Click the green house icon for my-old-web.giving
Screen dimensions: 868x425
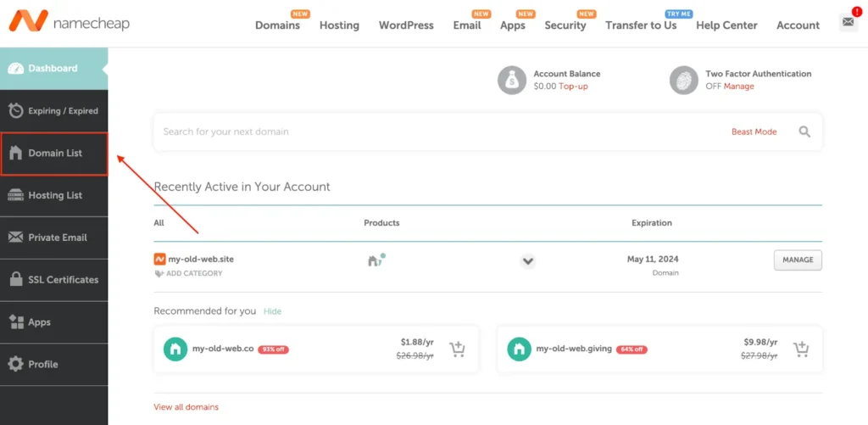[520, 350]
